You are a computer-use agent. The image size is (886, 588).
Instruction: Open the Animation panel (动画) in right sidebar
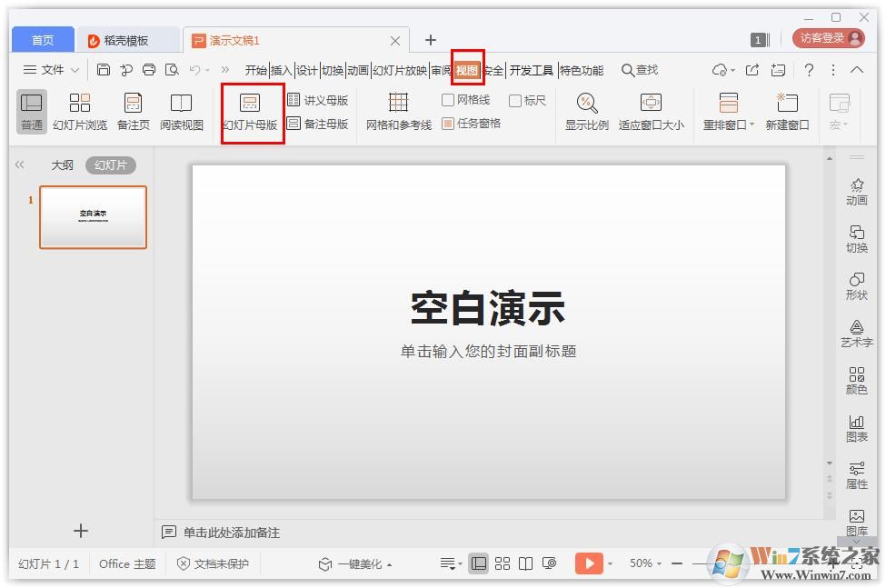[856, 192]
